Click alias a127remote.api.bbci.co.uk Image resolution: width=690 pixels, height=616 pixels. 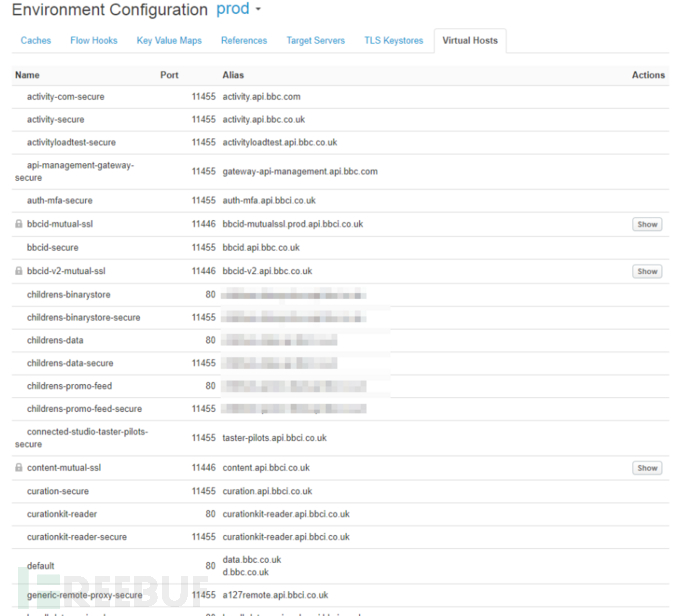coord(275,595)
